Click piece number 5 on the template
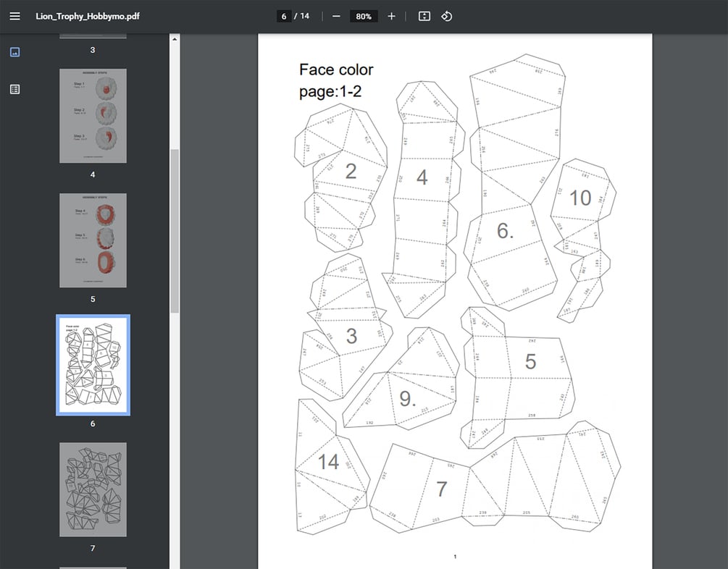This screenshot has height=569, width=728. (530, 362)
